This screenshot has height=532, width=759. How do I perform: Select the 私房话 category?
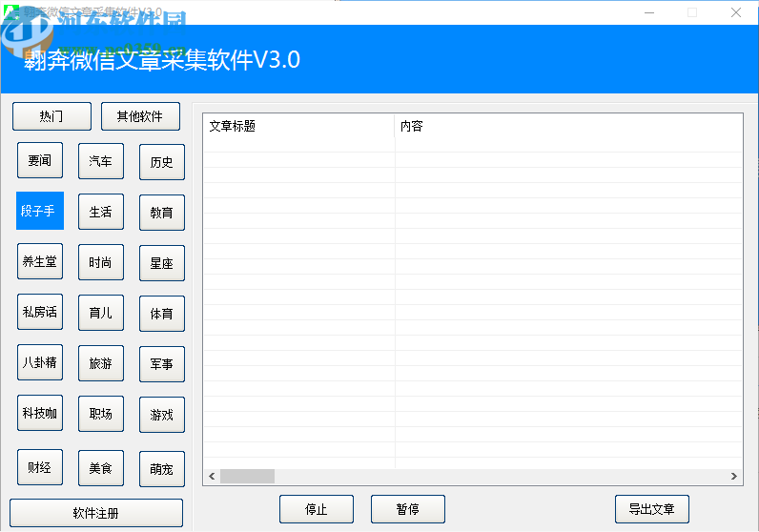40,312
